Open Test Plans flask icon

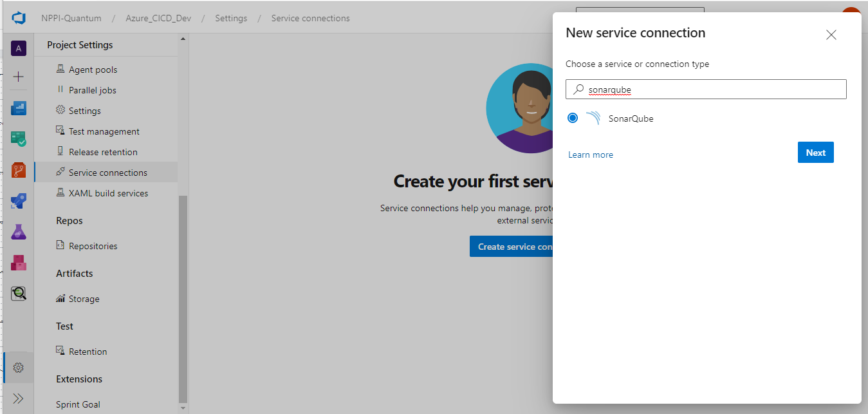point(19,232)
